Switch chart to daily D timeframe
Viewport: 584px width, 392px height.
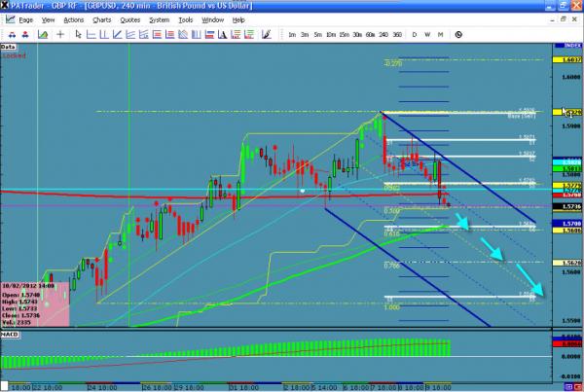coord(415,35)
